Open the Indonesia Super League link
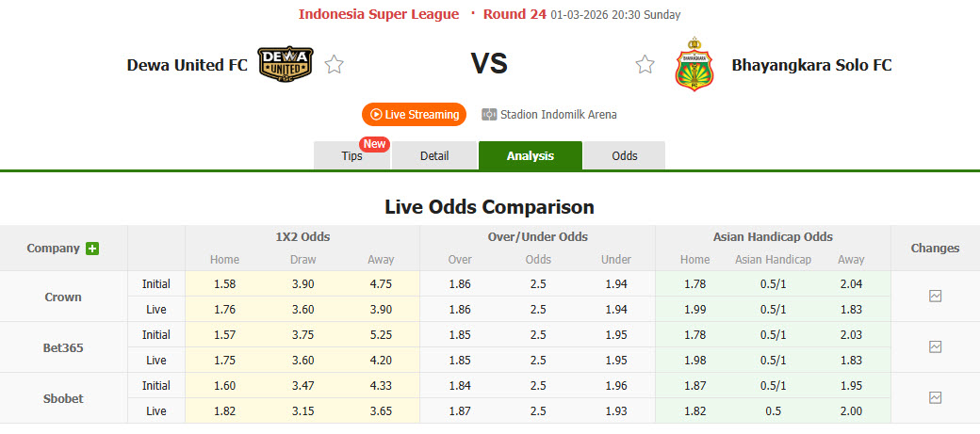The image size is (980, 434). [x=379, y=14]
